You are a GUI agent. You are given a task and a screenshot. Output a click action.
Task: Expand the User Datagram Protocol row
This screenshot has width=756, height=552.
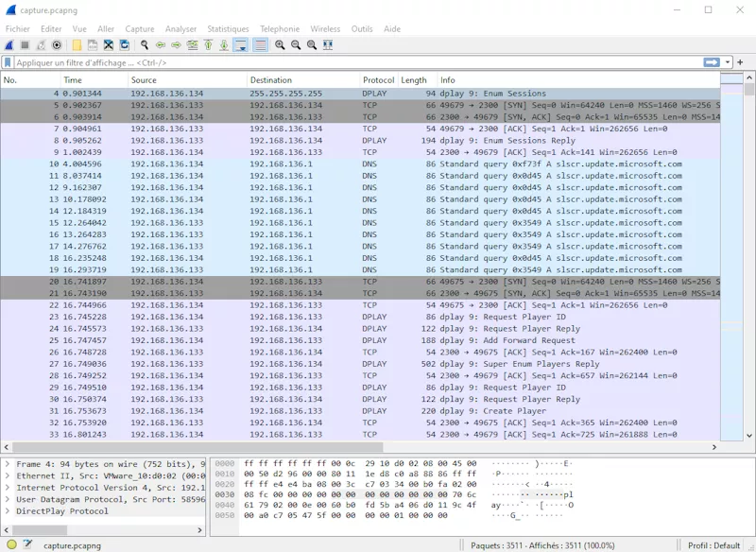click(8, 499)
